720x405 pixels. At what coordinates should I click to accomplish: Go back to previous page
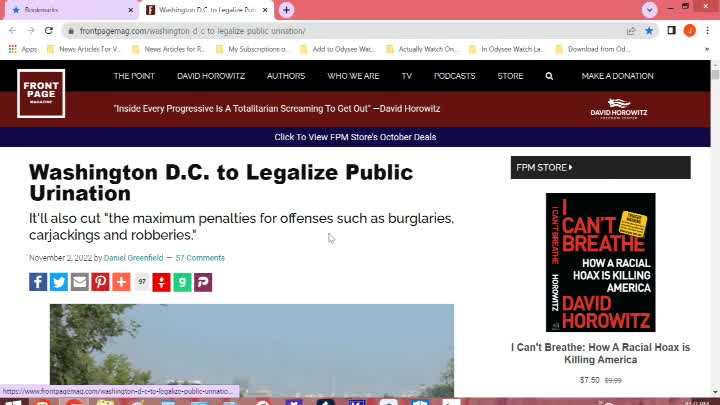coord(12,31)
